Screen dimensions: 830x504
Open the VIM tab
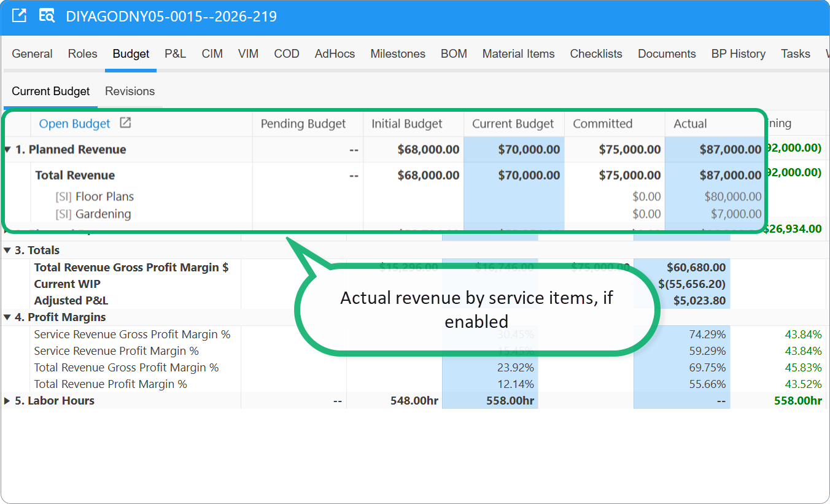click(x=248, y=54)
